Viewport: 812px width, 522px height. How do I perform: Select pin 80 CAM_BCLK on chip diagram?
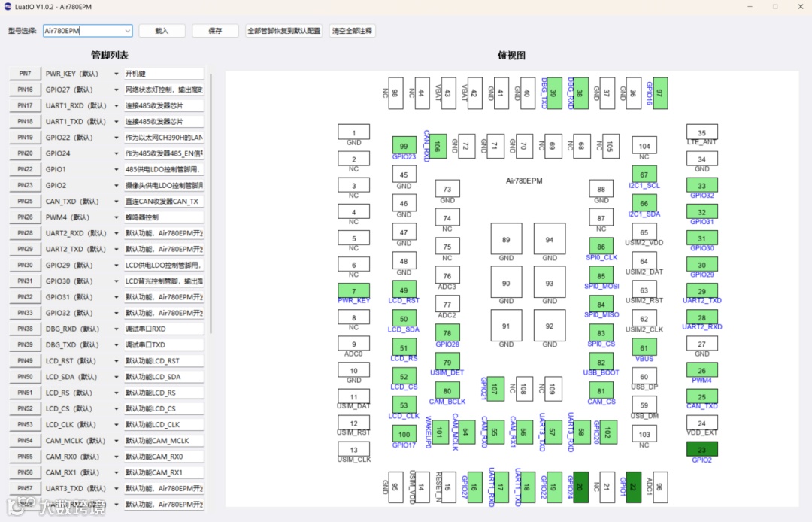click(x=447, y=390)
